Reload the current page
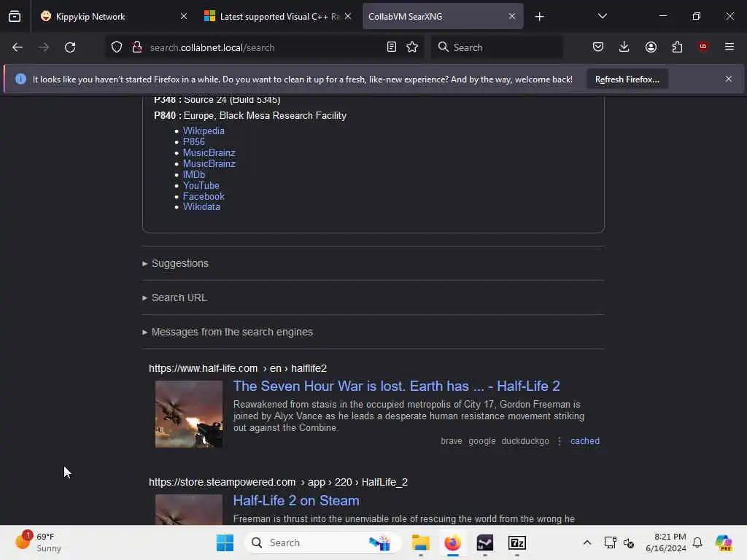Image resolution: width=747 pixels, height=560 pixels. tap(70, 47)
